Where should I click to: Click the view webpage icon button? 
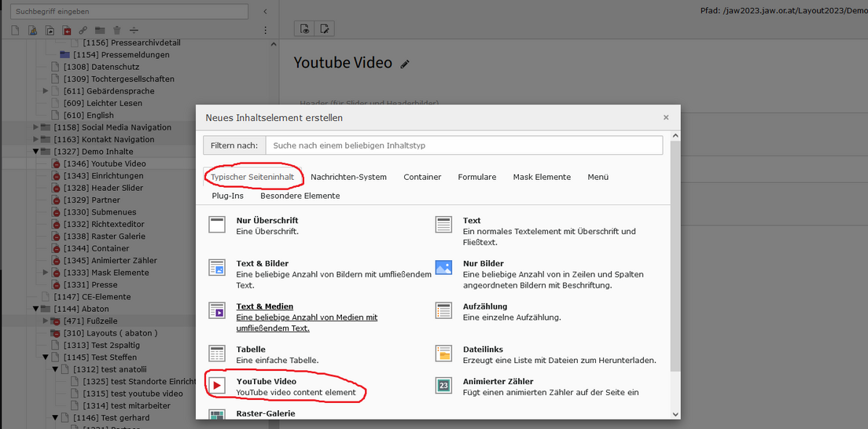pos(304,29)
